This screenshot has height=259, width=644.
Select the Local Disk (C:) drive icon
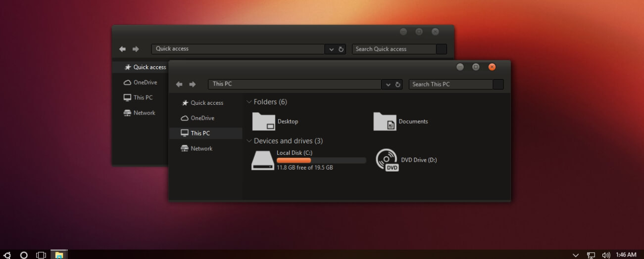[263, 161]
